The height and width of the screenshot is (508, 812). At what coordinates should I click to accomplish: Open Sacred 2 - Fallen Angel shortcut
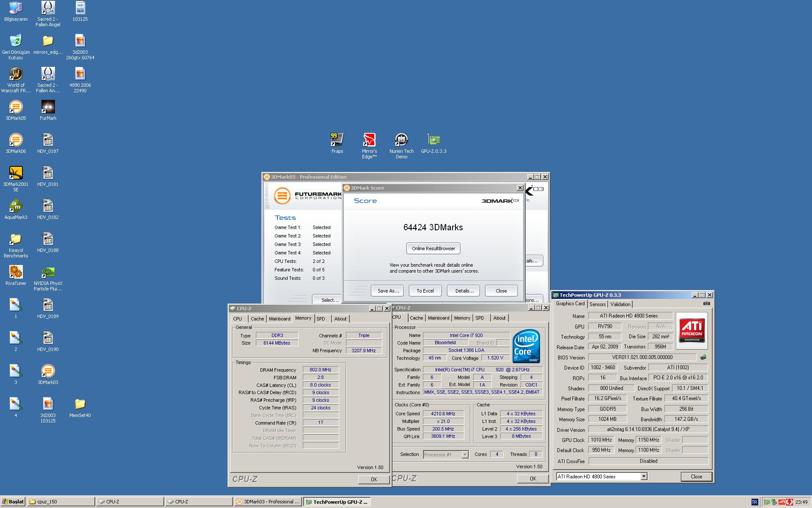tap(48, 14)
